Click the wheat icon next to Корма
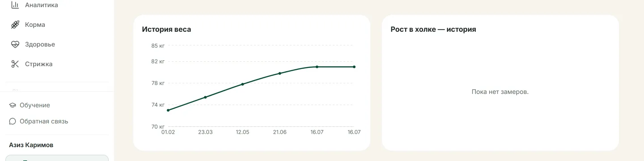Image resolution: width=644 pixels, height=161 pixels. (x=15, y=25)
